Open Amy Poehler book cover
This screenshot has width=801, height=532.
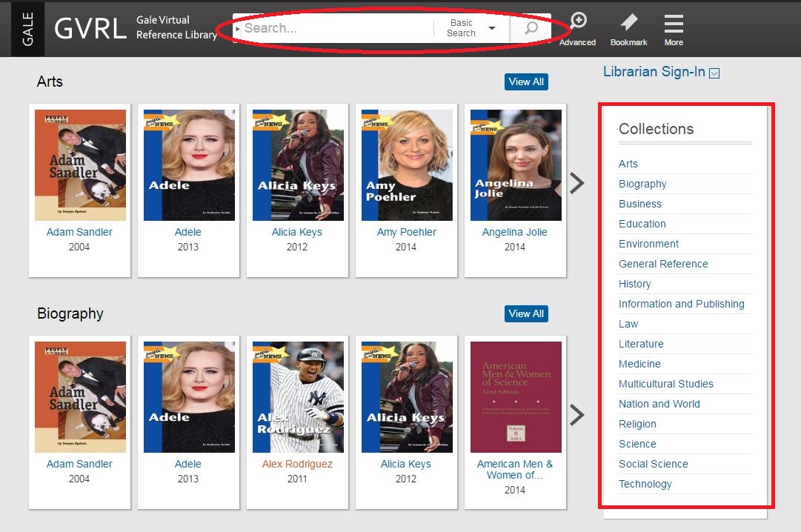[407, 165]
